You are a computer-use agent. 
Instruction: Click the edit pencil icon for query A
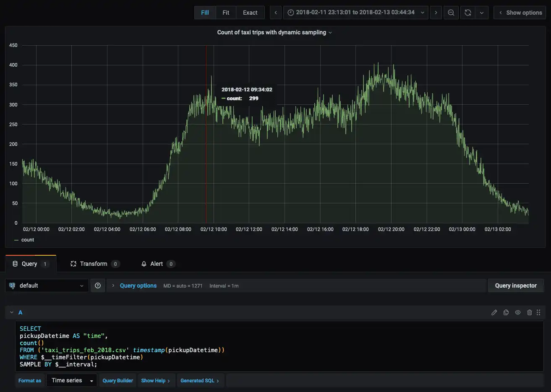click(494, 312)
